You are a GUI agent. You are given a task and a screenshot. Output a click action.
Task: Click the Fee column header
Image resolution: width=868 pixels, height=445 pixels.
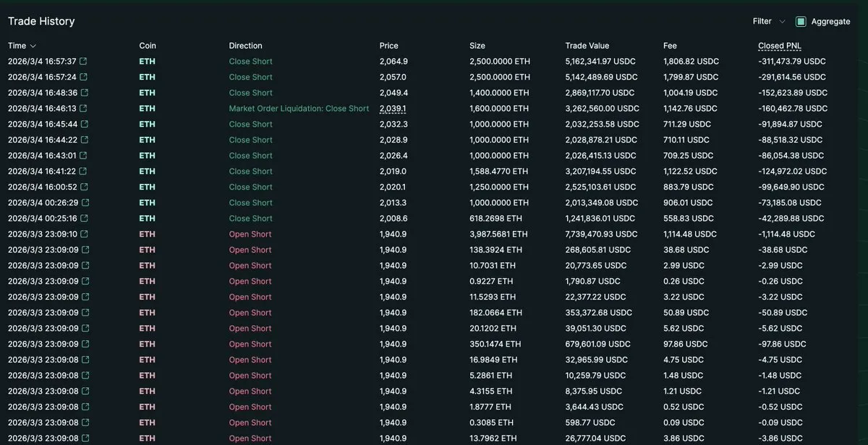click(670, 46)
